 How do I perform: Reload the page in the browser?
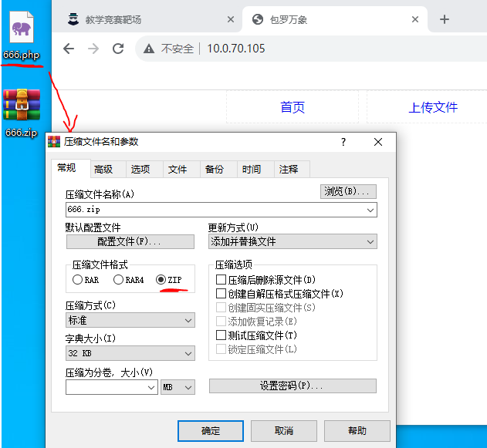click(x=118, y=49)
